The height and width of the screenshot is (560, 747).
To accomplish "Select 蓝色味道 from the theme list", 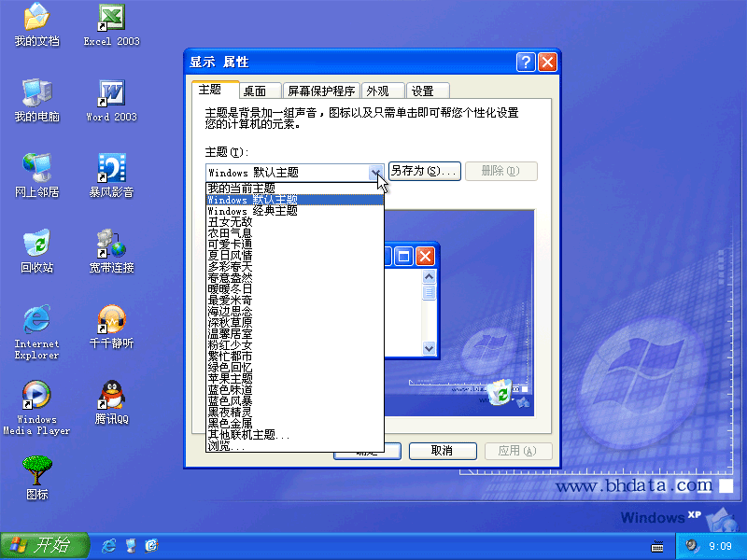I will (x=295, y=390).
